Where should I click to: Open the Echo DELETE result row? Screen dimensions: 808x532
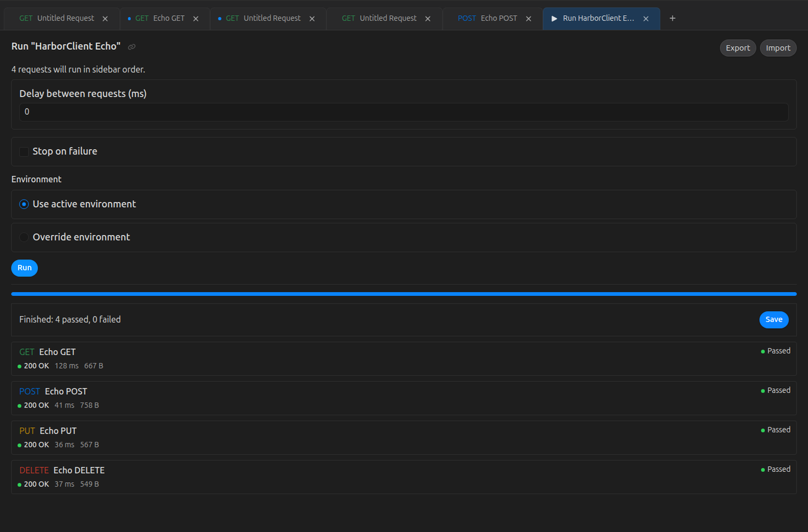tap(404, 477)
